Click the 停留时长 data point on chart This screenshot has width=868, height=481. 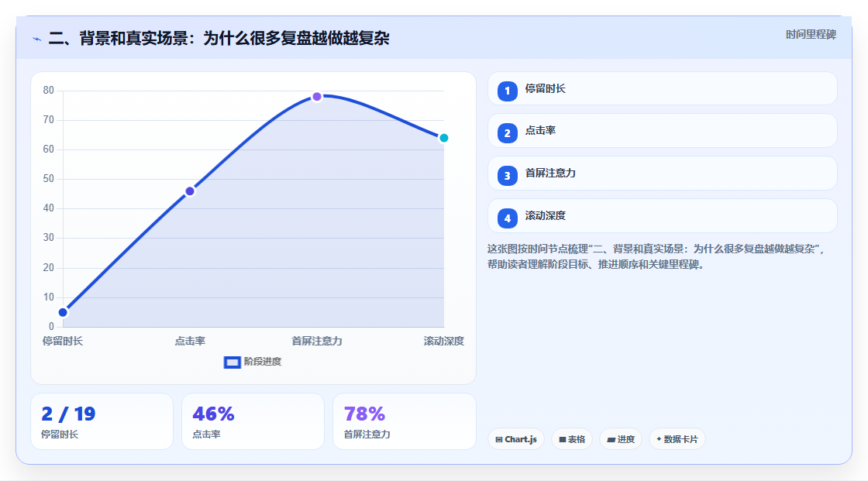point(63,313)
